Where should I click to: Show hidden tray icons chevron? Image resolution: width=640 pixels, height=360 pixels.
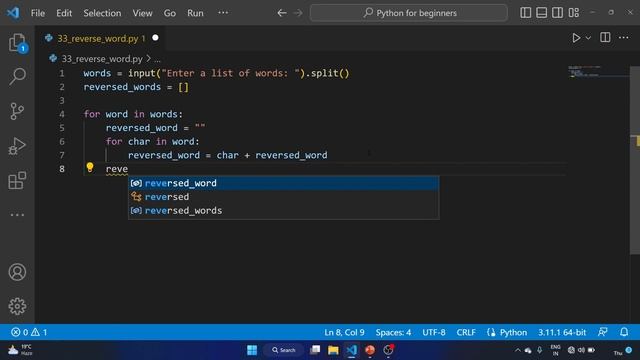point(518,350)
